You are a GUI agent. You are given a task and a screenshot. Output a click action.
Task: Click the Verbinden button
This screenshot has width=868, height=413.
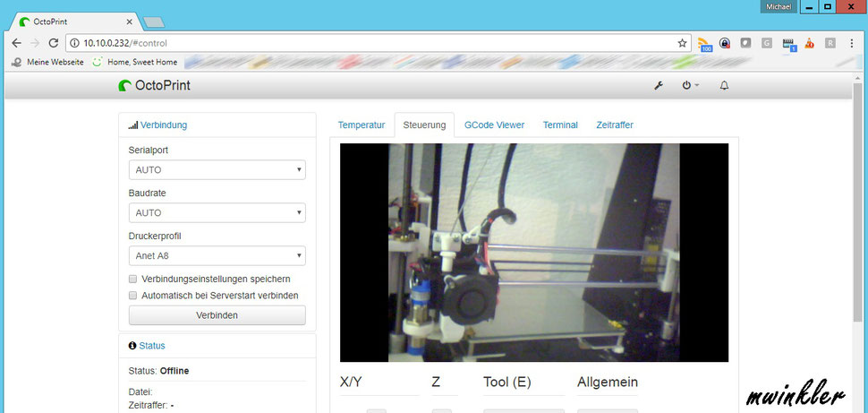(x=217, y=314)
